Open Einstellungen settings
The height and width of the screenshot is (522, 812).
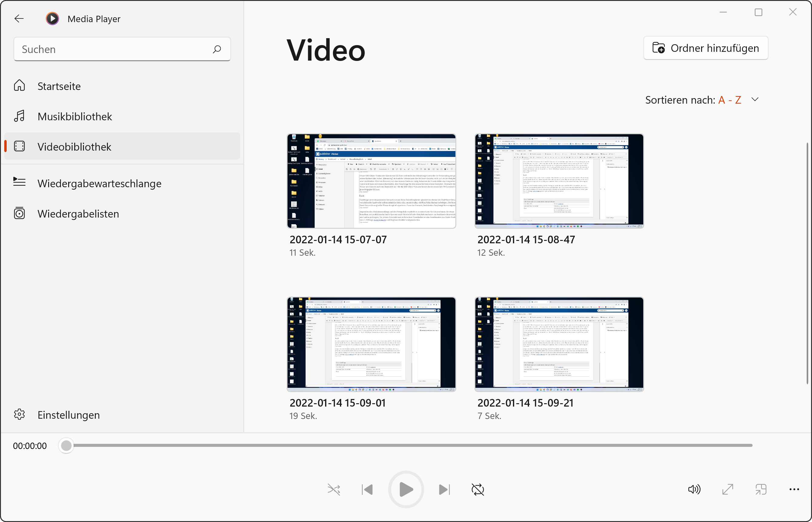[x=68, y=415]
